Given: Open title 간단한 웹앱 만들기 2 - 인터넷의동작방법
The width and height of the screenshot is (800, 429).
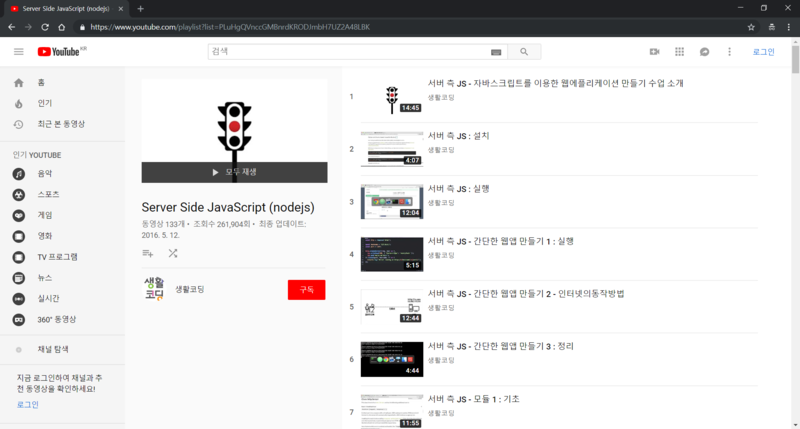Looking at the screenshot, I should pos(526,294).
